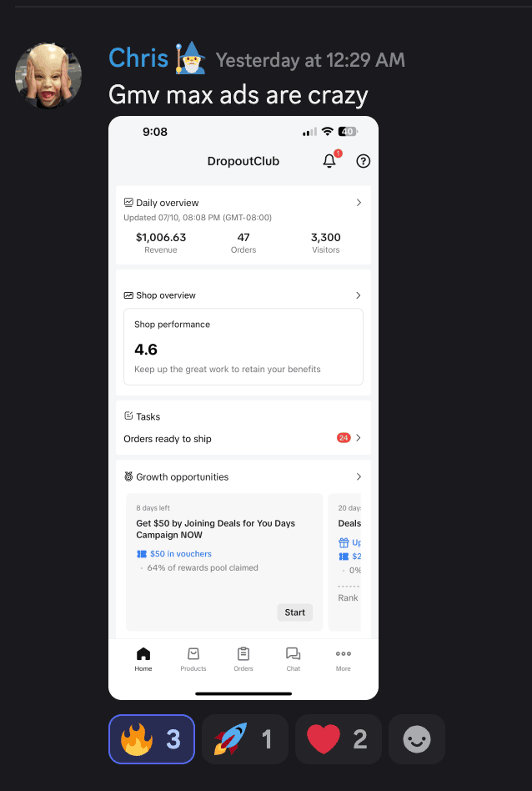Expand Shop overview chevron

click(x=359, y=295)
